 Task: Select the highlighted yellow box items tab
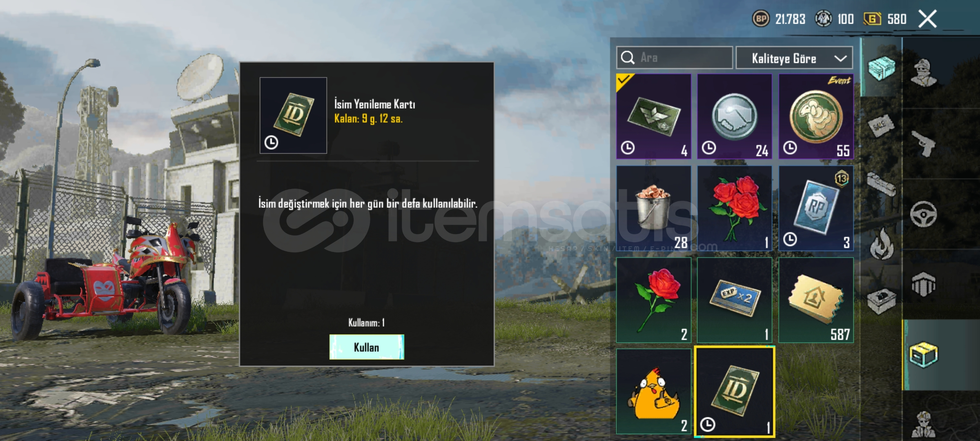924,354
